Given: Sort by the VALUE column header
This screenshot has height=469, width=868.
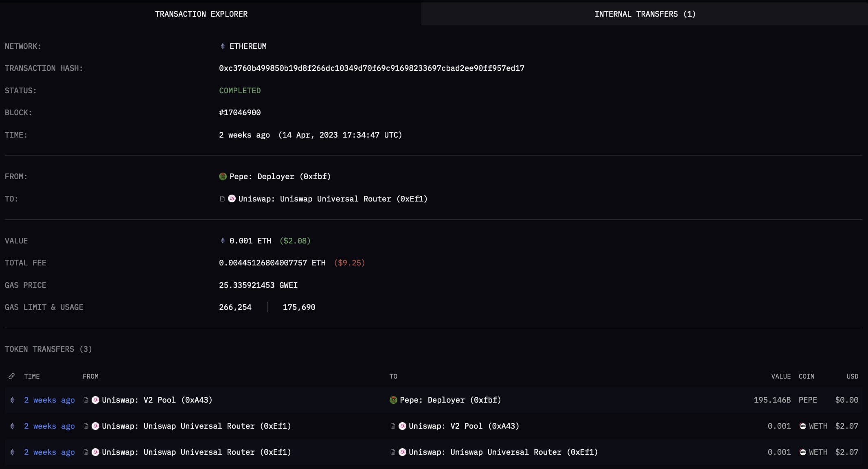Looking at the screenshot, I should click(781, 376).
